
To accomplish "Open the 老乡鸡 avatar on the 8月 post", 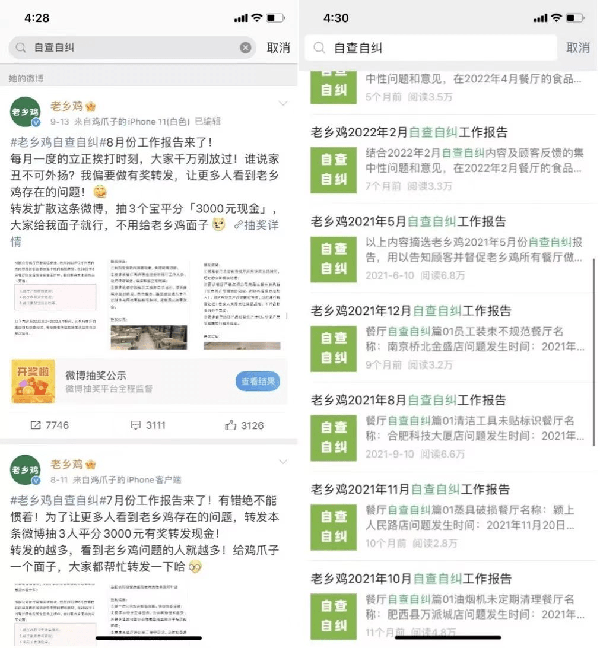I will tap(25, 112).
